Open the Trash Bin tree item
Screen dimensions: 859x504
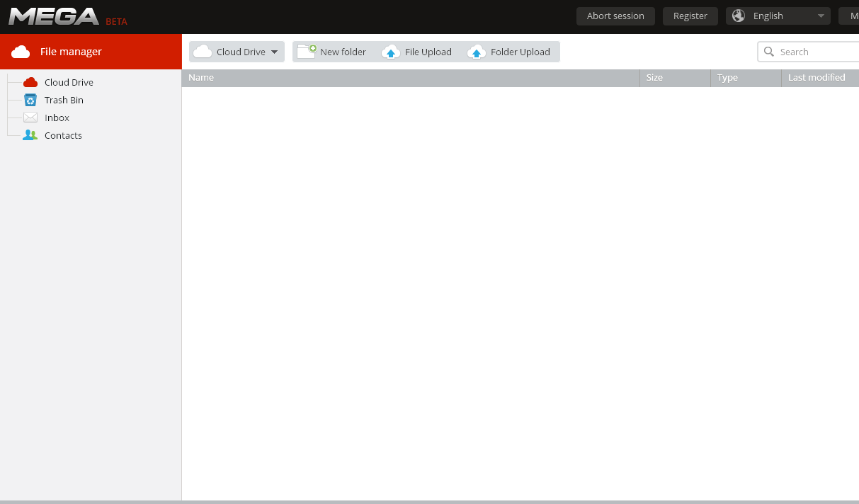pyautogui.click(x=64, y=100)
